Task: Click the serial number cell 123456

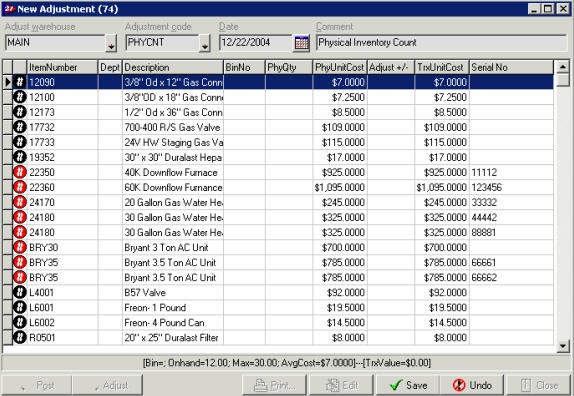Action: [511, 187]
